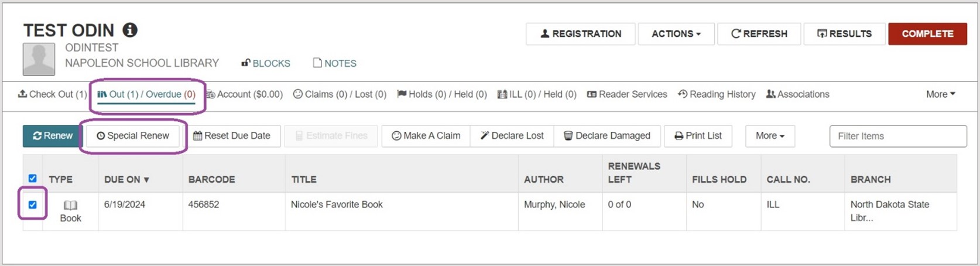Open the More dropdown beside Print List
The image size is (980, 266).
769,136
